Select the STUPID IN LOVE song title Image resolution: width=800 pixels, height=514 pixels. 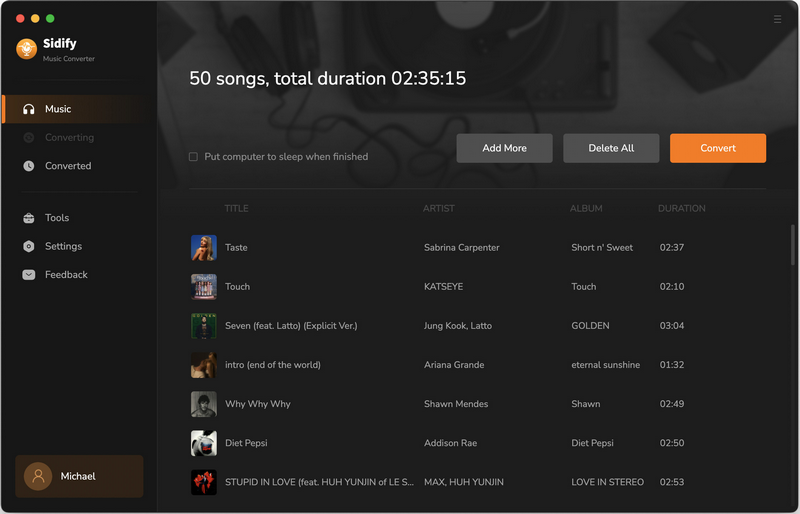319,482
